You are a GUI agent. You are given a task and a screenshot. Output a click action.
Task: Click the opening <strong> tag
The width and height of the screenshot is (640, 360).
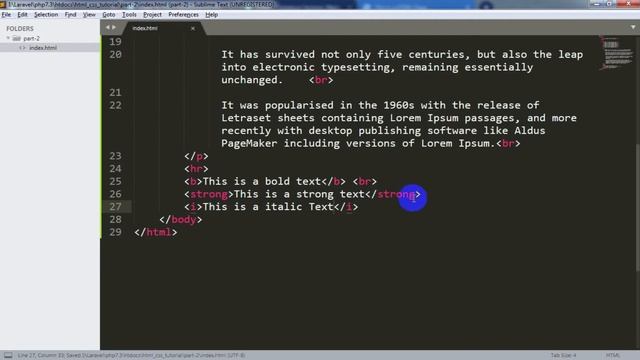point(209,194)
